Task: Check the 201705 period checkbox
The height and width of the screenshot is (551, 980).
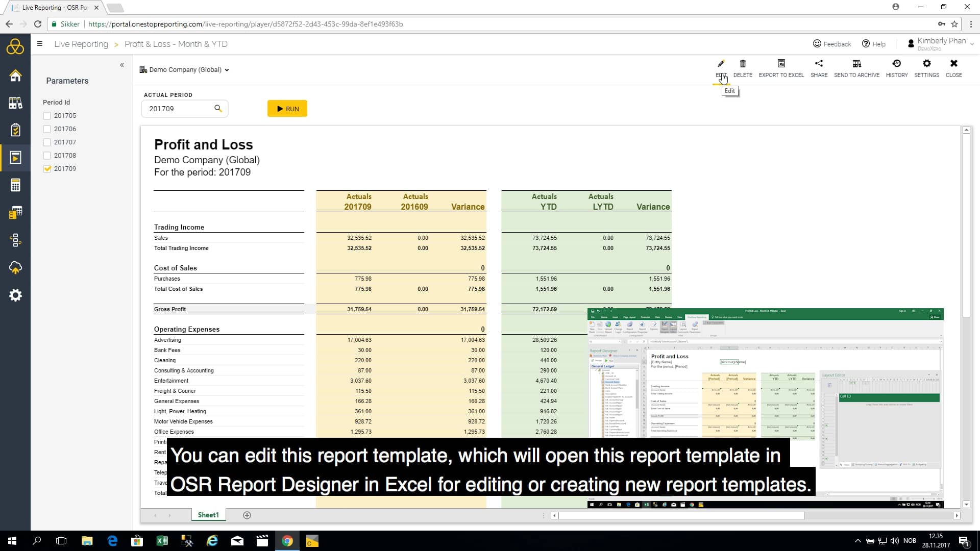Action: 46,115
